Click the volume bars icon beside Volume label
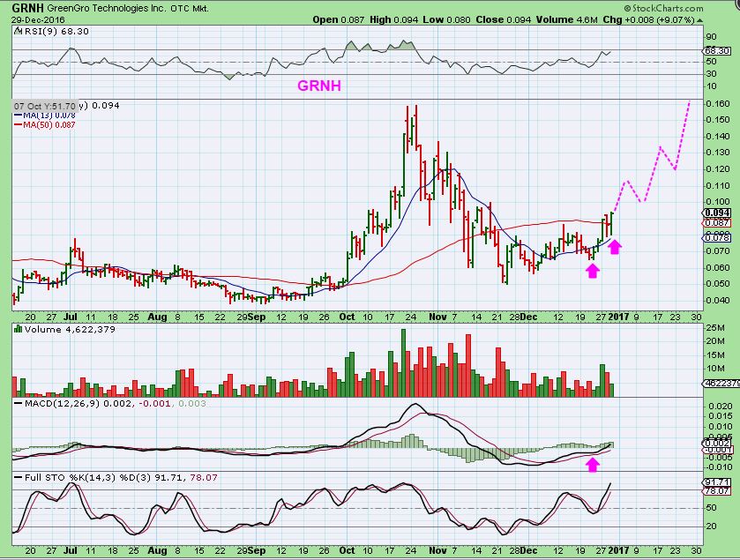 click(x=18, y=329)
